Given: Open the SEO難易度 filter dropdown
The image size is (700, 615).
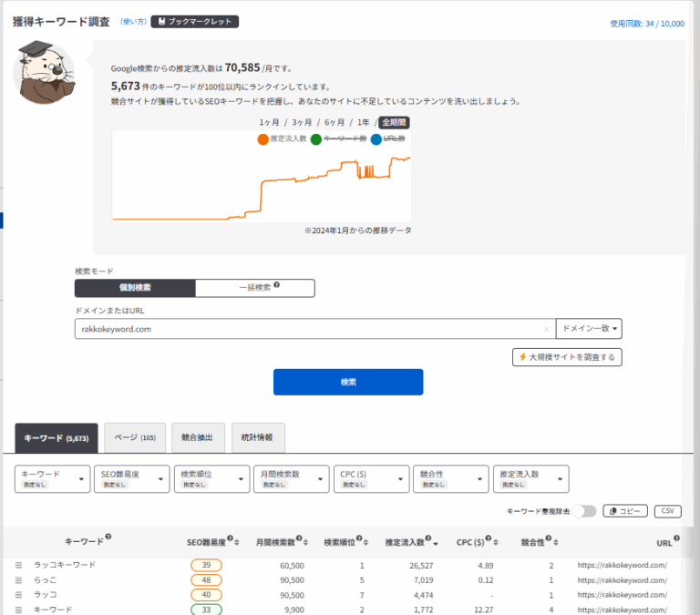Looking at the screenshot, I should point(131,479).
